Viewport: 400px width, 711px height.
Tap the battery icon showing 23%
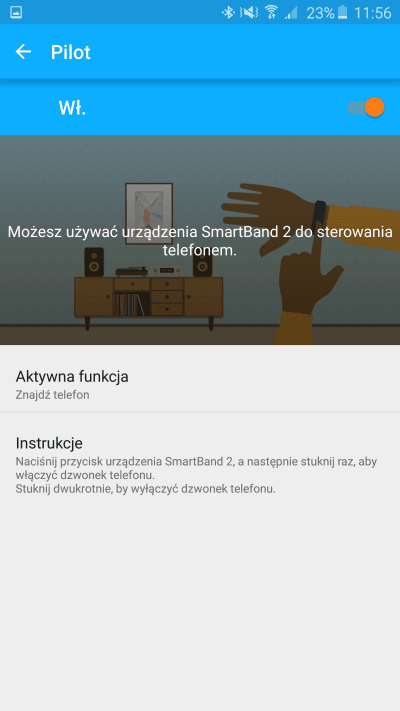click(x=342, y=12)
